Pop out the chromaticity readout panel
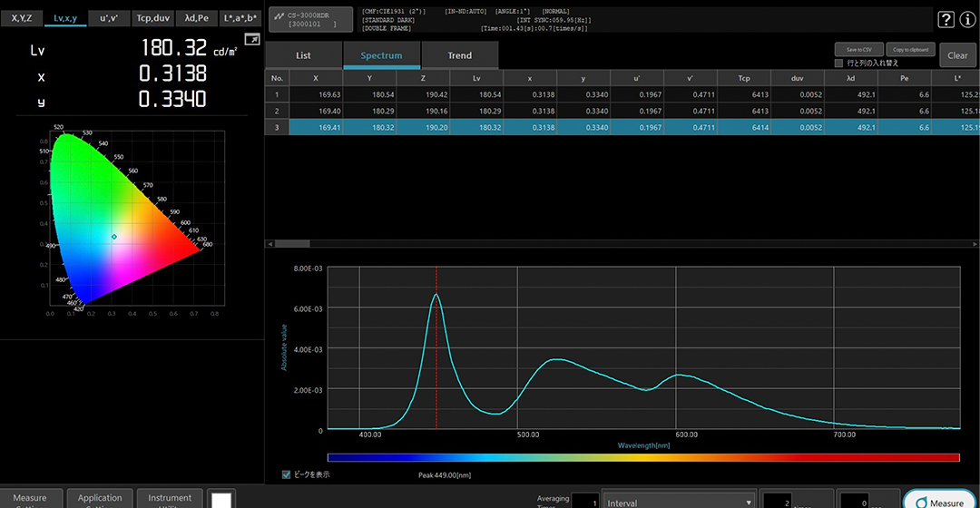 [x=252, y=39]
